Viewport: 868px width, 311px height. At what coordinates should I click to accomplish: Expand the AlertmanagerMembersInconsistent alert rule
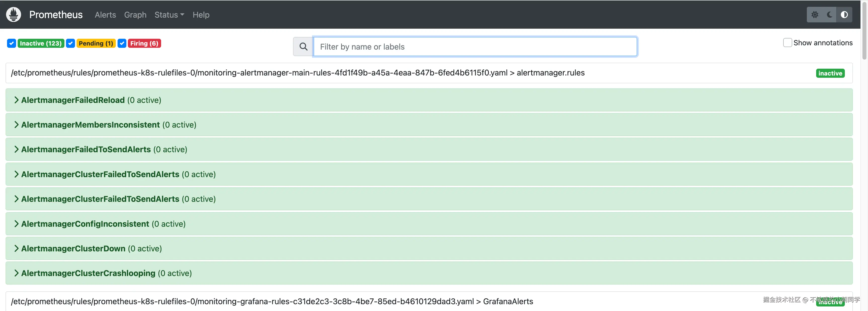click(90, 125)
